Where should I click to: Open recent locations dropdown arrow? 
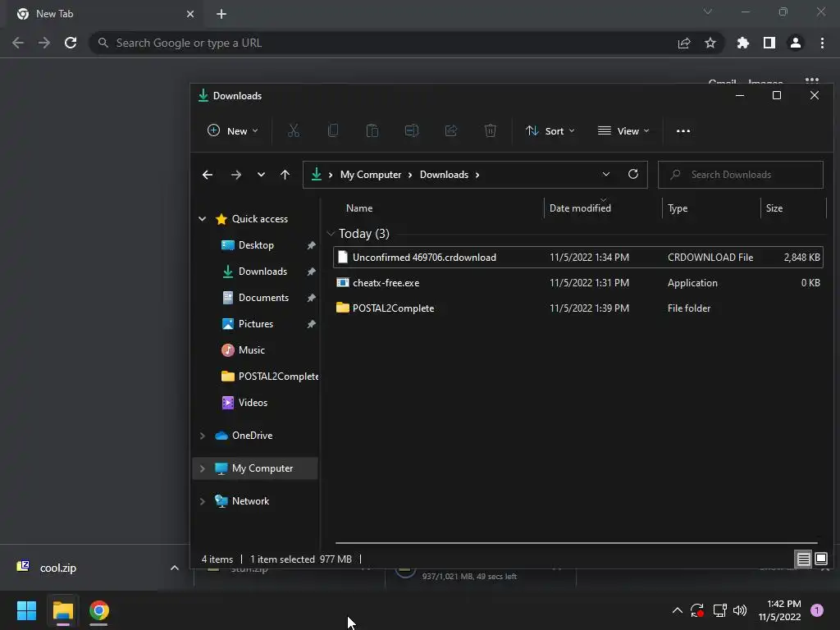[x=261, y=175]
